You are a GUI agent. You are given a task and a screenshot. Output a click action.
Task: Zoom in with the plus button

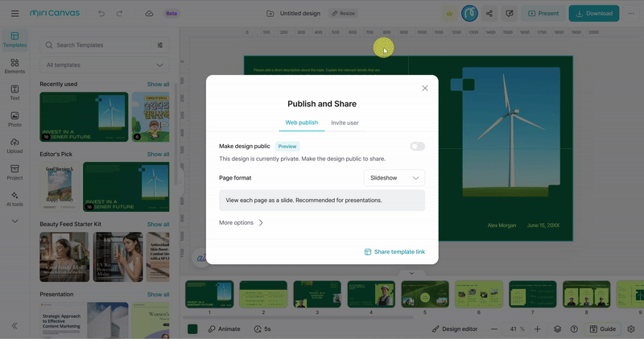(x=537, y=329)
